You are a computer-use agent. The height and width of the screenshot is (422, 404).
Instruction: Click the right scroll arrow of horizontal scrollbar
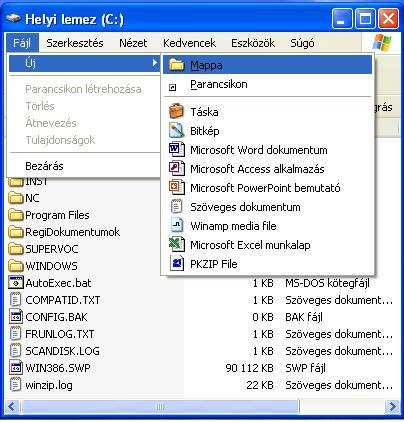[x=392, y=406]
